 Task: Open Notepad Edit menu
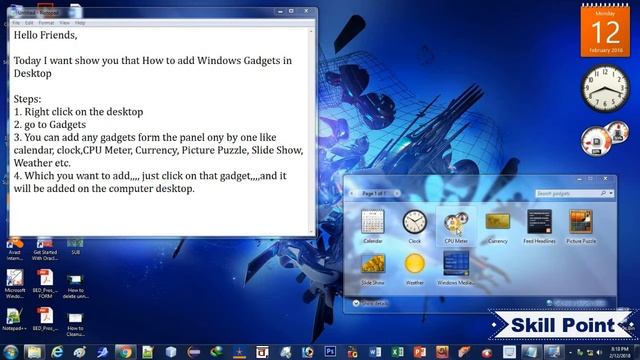click(29, 23)
